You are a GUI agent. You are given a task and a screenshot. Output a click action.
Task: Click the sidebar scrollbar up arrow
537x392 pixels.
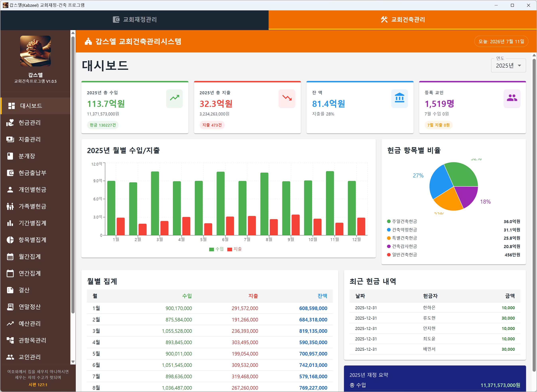[73, 33]
